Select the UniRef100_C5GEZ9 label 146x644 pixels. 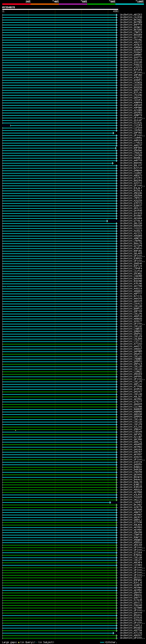coord(131,153)
